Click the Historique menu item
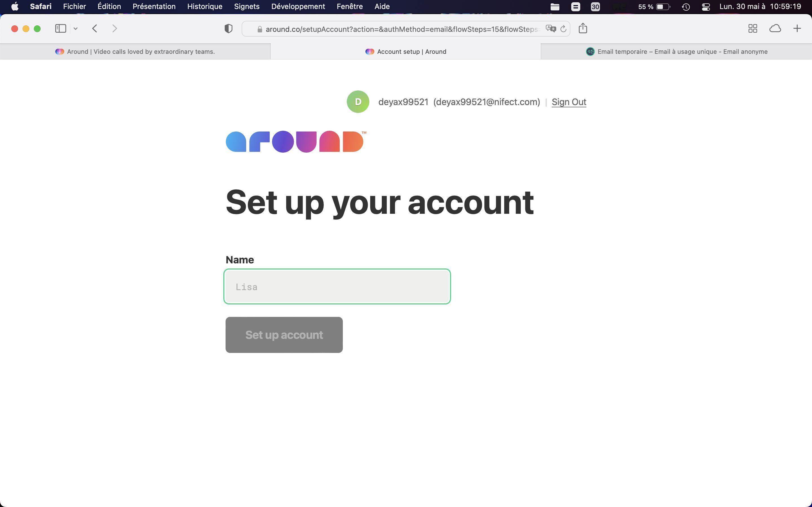The image size is (812, 507). (x=204, y=6)
